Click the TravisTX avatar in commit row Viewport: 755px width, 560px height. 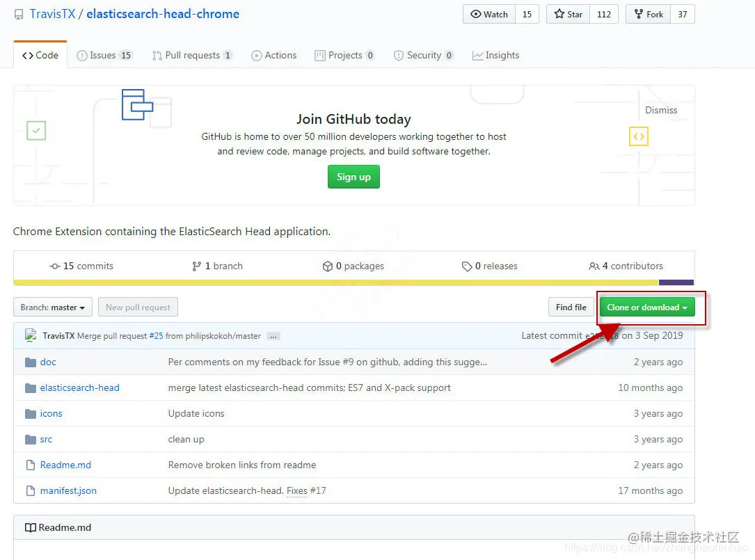31,335
